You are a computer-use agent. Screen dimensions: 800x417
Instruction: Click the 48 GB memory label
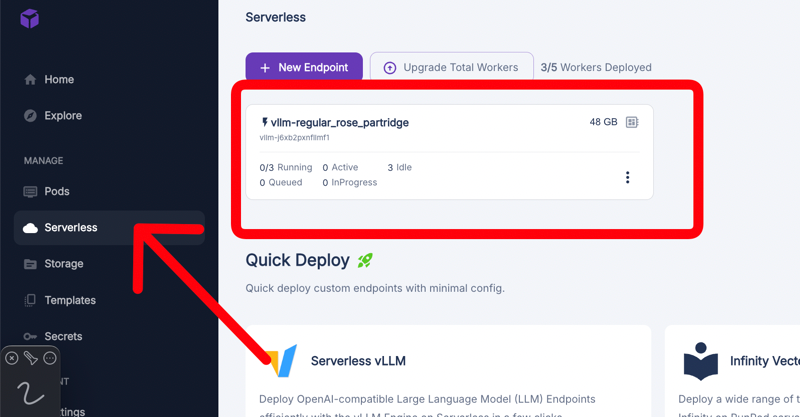603,122
